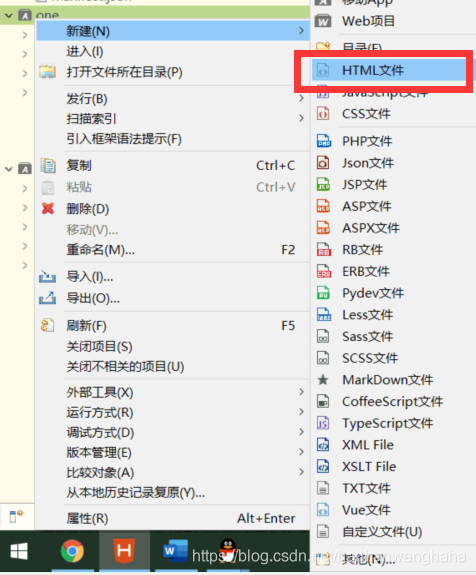This screenshot has height=575, width=476.
Task: Click the RB文件 icon
Action: click(x=323, y=249)
